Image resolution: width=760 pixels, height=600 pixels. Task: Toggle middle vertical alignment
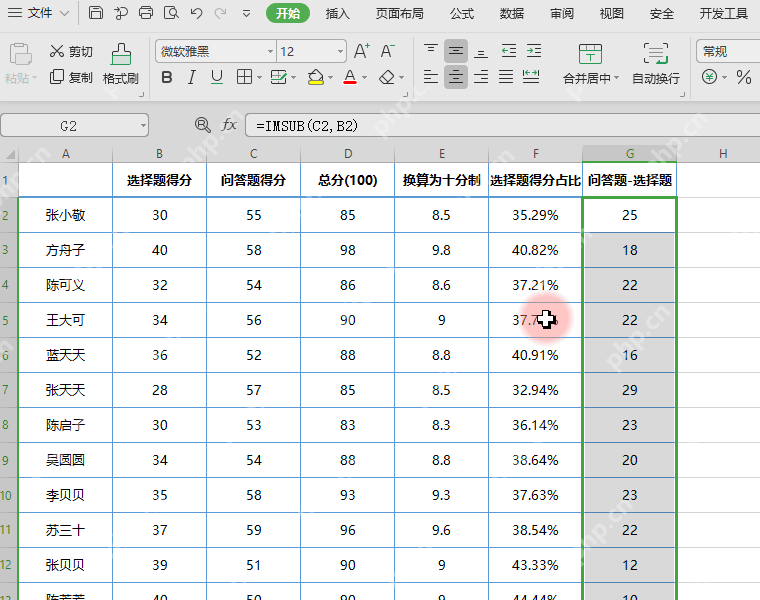click(x=456, y=50)
